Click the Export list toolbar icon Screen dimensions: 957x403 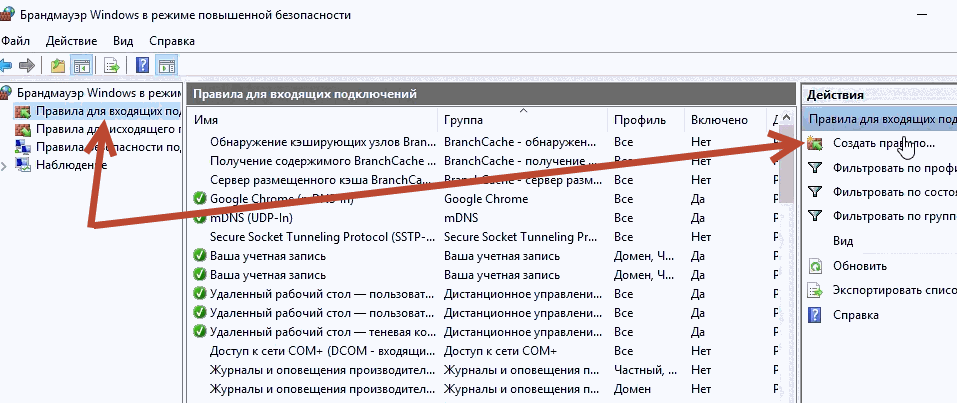click(x=111, y=65)
